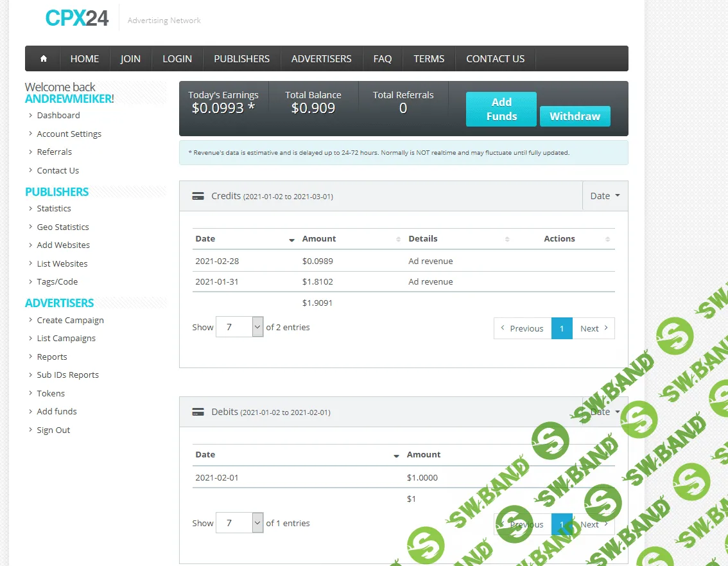Select page 1 in Credits pagination
The image size is (728, 566).
tap(562, 328)
